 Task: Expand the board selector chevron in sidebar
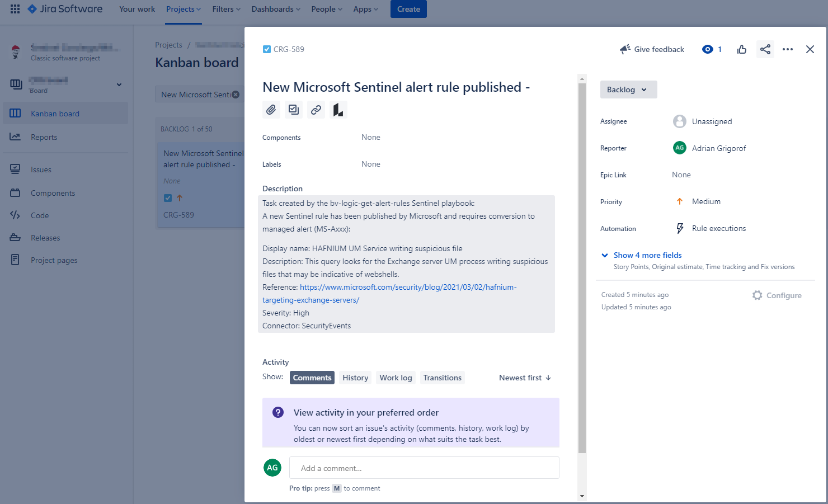point(119,84)
